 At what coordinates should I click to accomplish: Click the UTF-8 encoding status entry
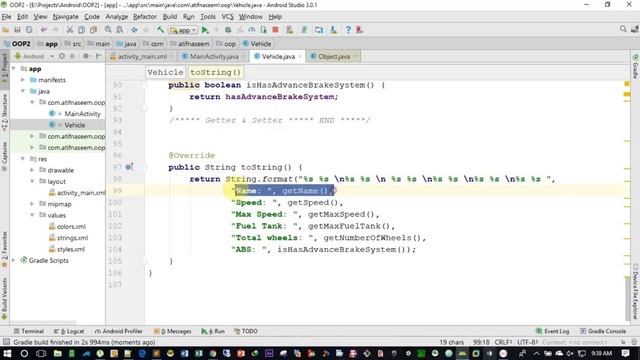(x=528, y=342)
